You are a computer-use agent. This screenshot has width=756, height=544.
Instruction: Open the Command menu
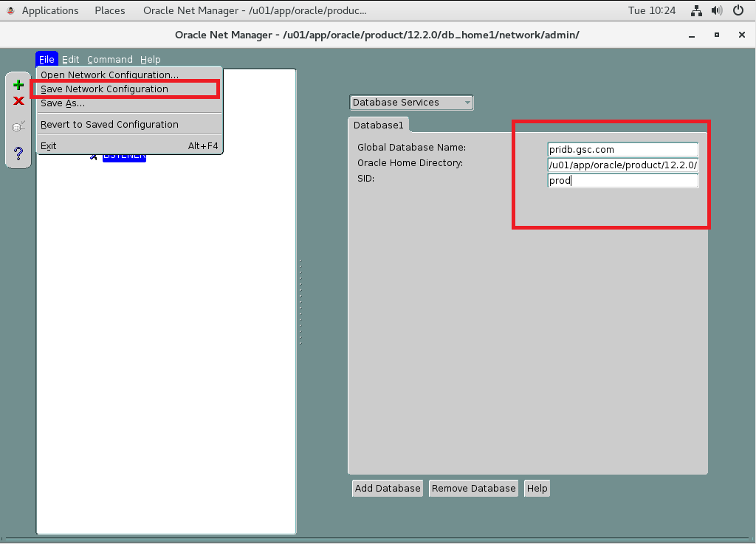point(110,59)
